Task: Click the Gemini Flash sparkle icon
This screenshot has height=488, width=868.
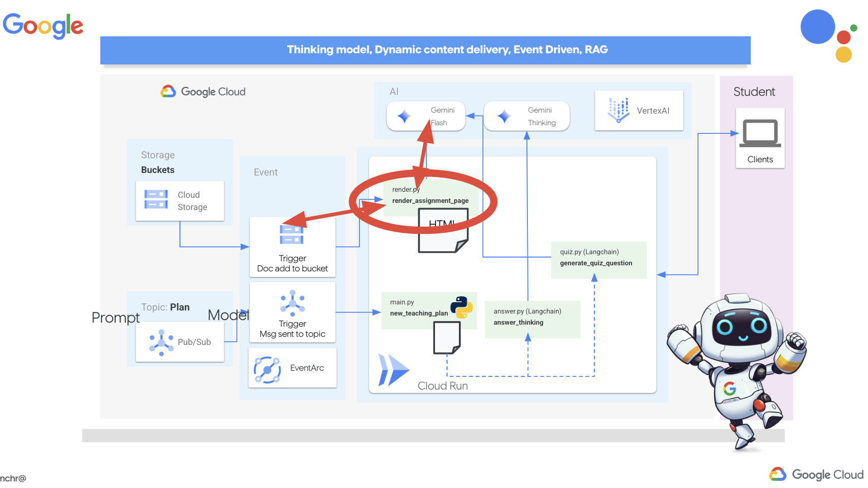Action: click(x=404, y=117)
